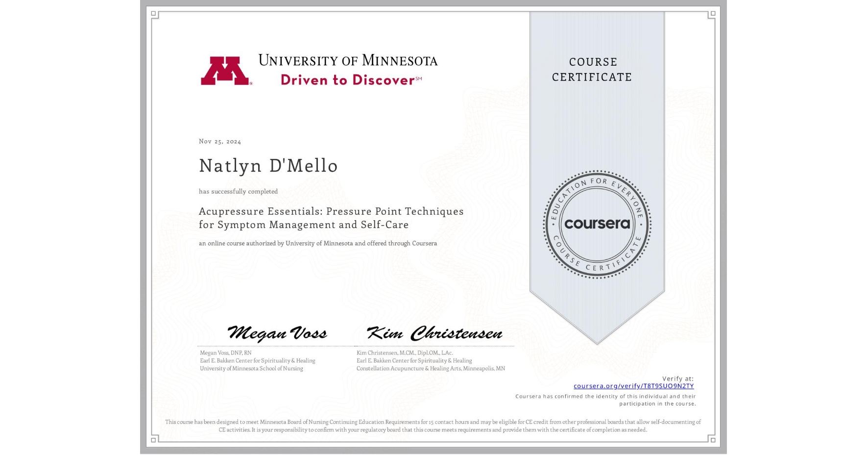Image resolution: width=868 pixels, height=455 pixels.
Task: Click the Coursera identity confirmation statement
Action: [x=605, y=400]
